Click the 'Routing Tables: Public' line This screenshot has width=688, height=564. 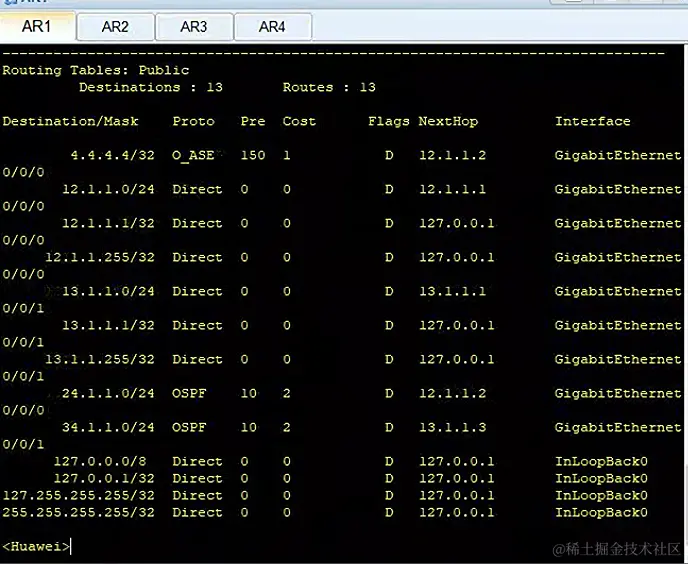coord(96,71)
